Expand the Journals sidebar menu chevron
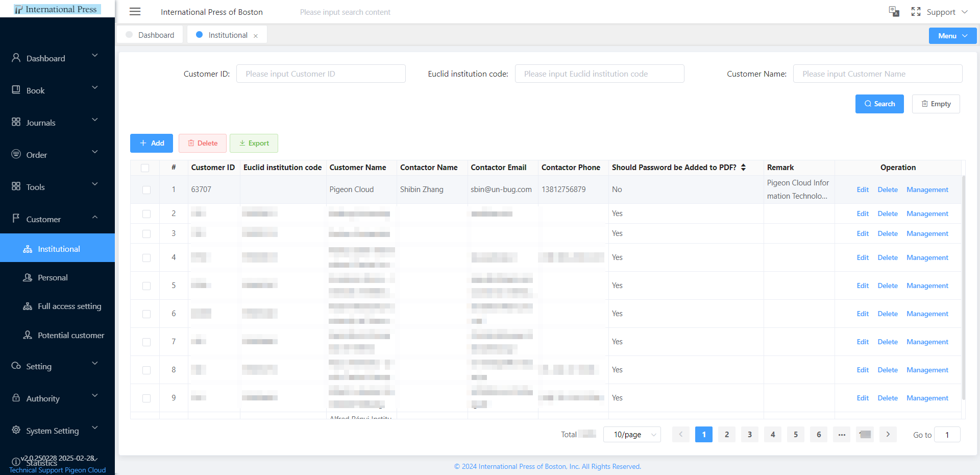The height and width of the screenshot is (475, 980). pyautogui.click(x=95, y=120)
